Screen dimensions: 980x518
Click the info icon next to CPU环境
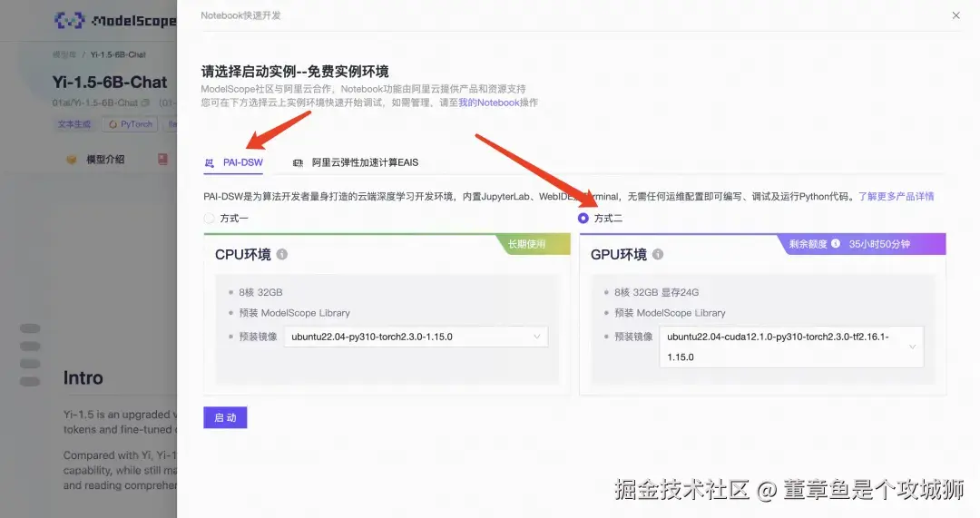click(282, 254)
